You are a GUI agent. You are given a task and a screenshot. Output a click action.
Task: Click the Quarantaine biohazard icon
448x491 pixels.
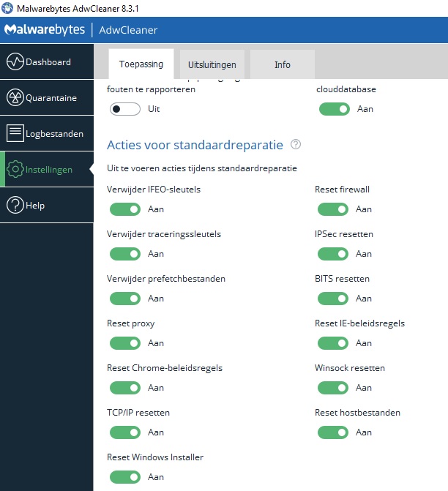[15, 97]
